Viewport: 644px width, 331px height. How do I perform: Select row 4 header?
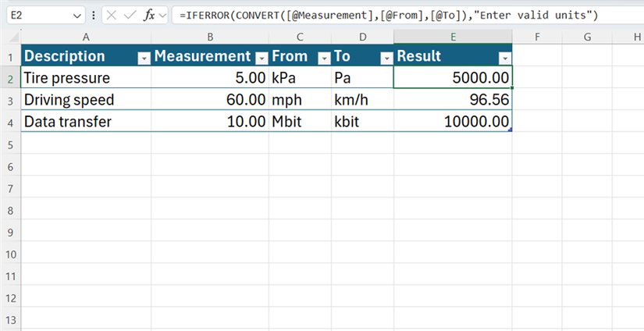pyautogui.click(x=10, y=122)
